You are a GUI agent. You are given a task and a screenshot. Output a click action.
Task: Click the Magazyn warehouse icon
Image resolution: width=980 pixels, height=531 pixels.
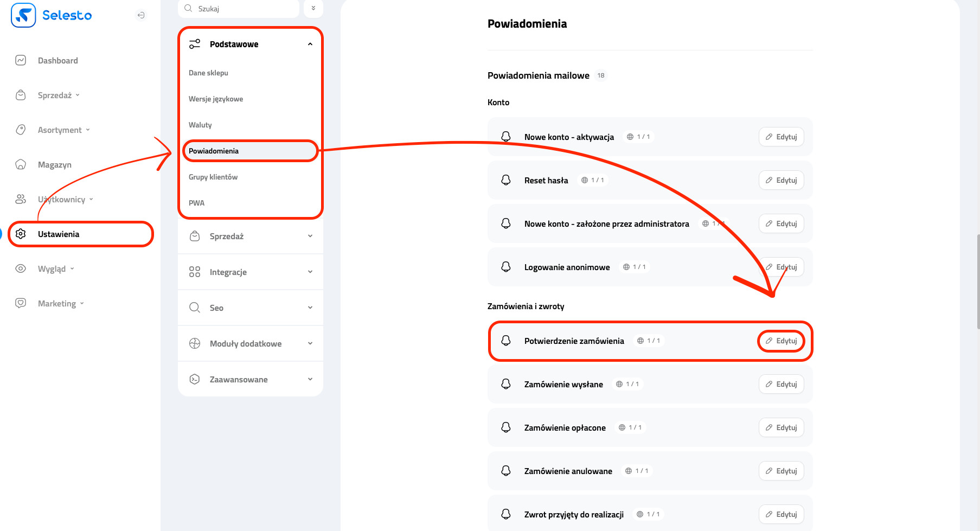(21, 164)
